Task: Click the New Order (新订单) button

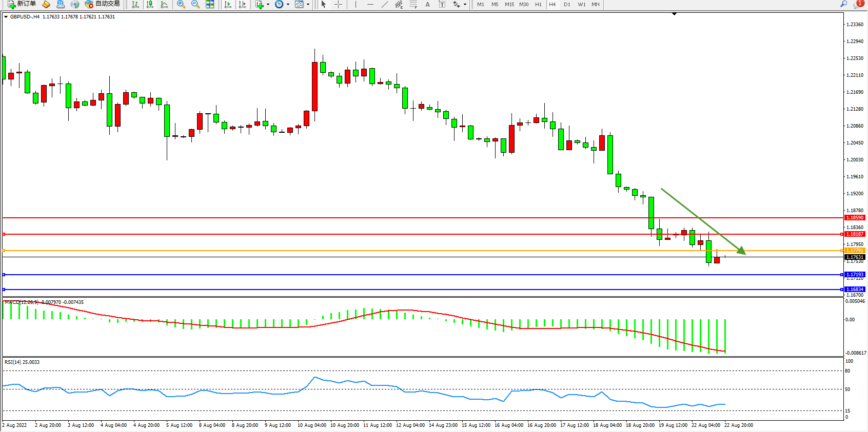Action: pos(22,4)
